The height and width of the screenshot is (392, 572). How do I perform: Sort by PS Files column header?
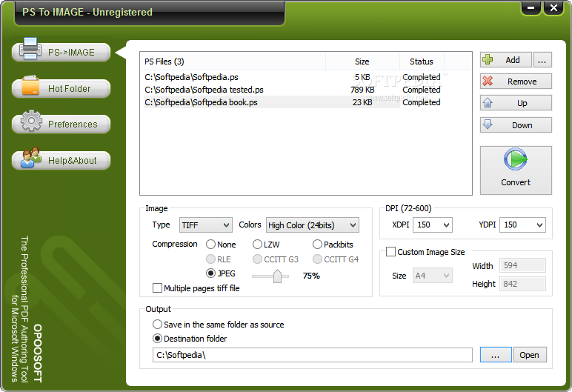(233, 62)
